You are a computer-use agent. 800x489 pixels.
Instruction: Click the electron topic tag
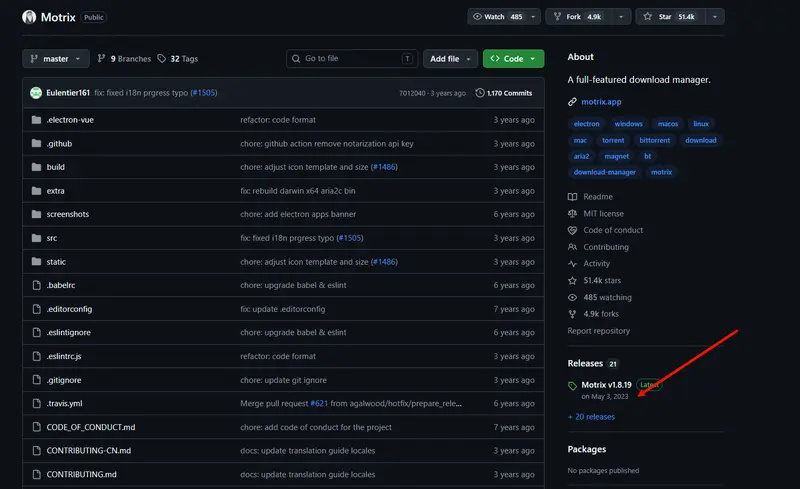point(586,124)
